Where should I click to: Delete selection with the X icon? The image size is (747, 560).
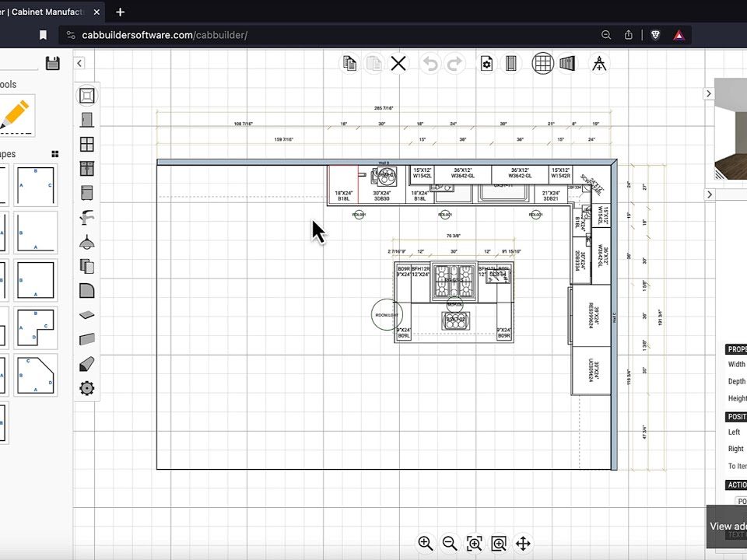click(398, 64)
